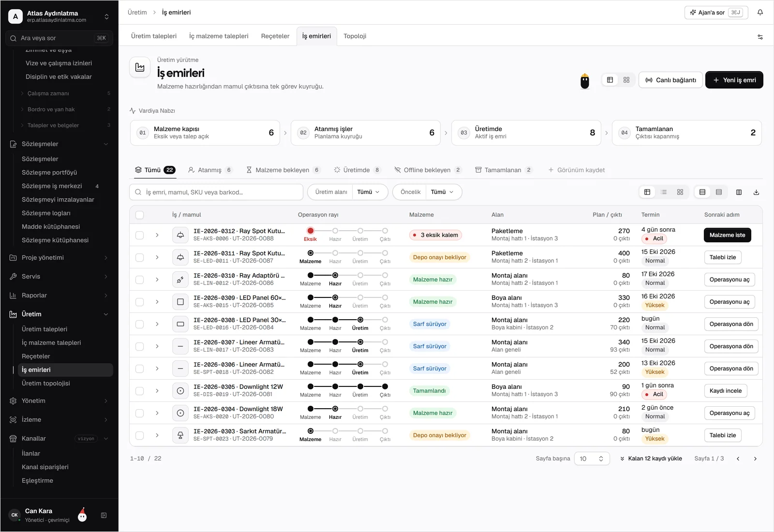Switch to the Reçeteler tab
This screenshot has width=774, height=532.
tap(275, 36)
